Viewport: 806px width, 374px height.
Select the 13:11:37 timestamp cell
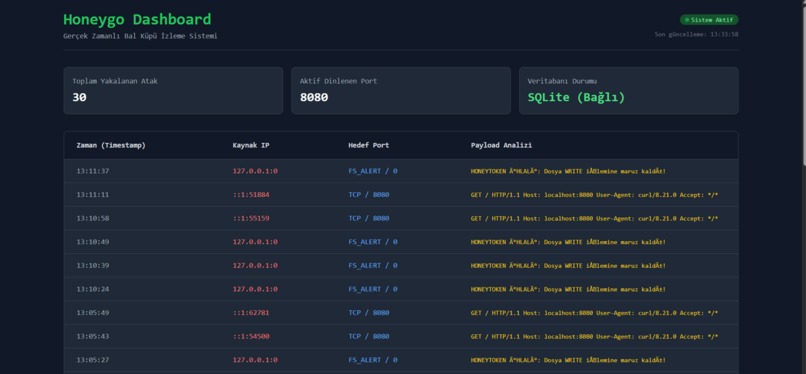point(93,171)
